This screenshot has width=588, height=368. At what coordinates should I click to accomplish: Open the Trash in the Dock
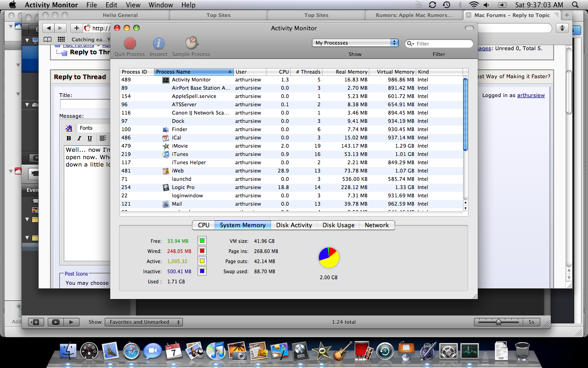522,351
